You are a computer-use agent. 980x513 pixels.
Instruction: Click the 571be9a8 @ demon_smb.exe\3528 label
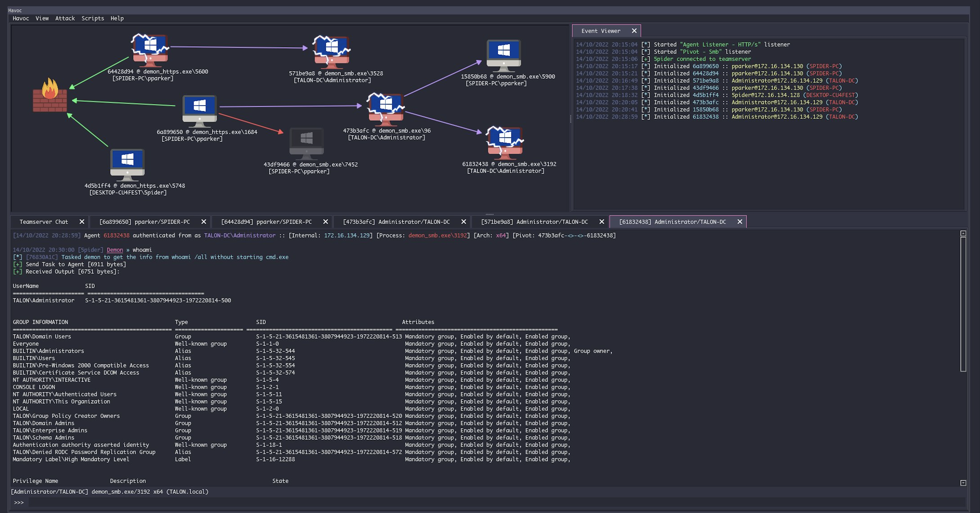[x=336, y=73]
